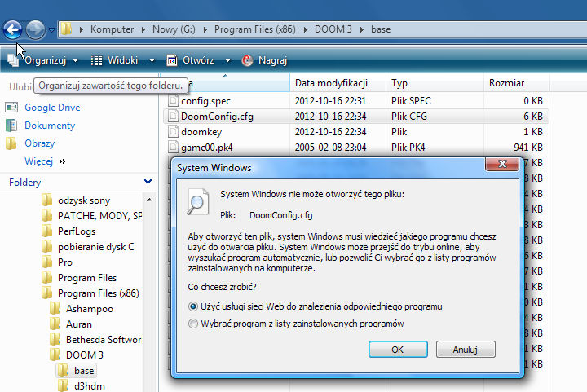Select the Auran folder
Screen dimensions: 587x392
click(x=78, y=324)
